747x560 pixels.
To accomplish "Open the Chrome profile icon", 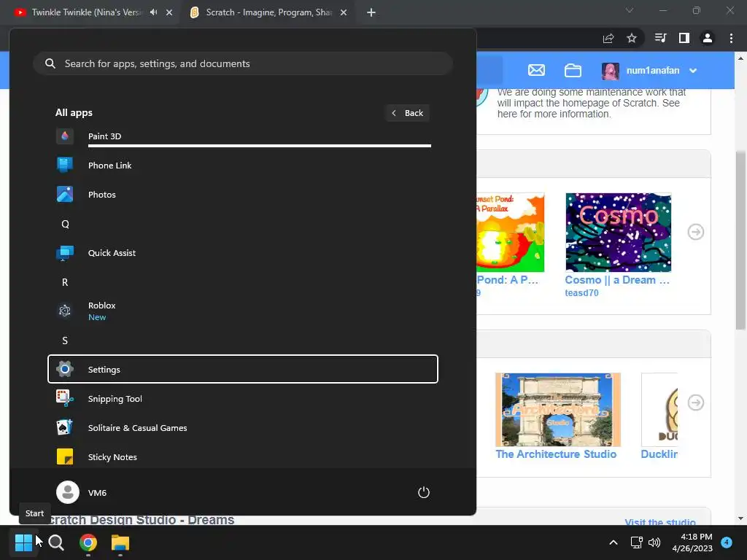I will 708,38.
